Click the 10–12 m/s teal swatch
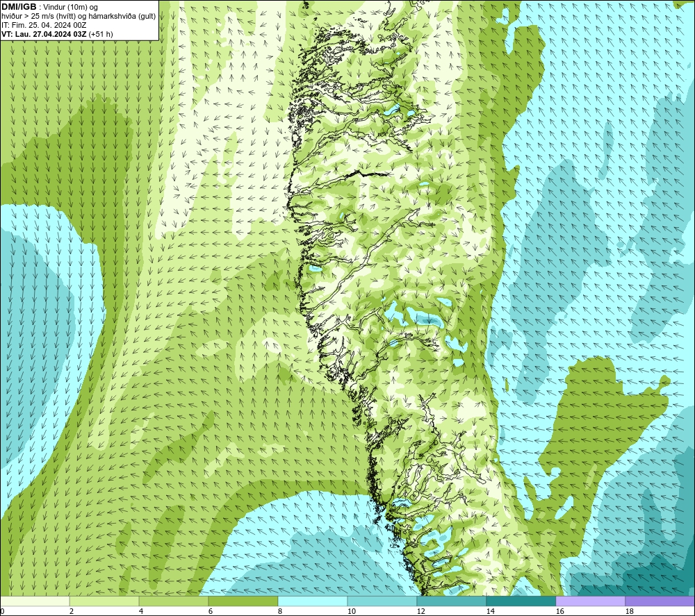 click(382, 601)
